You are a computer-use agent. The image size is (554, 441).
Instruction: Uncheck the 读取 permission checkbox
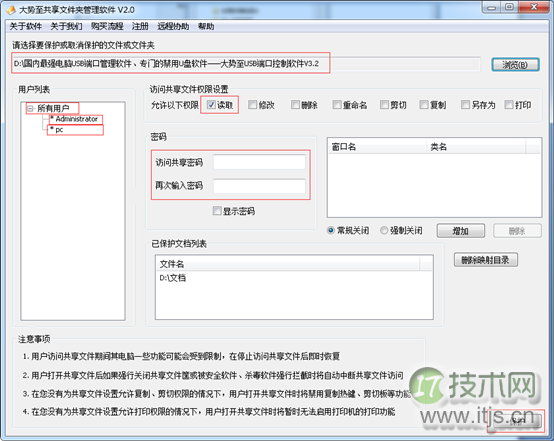211,105
